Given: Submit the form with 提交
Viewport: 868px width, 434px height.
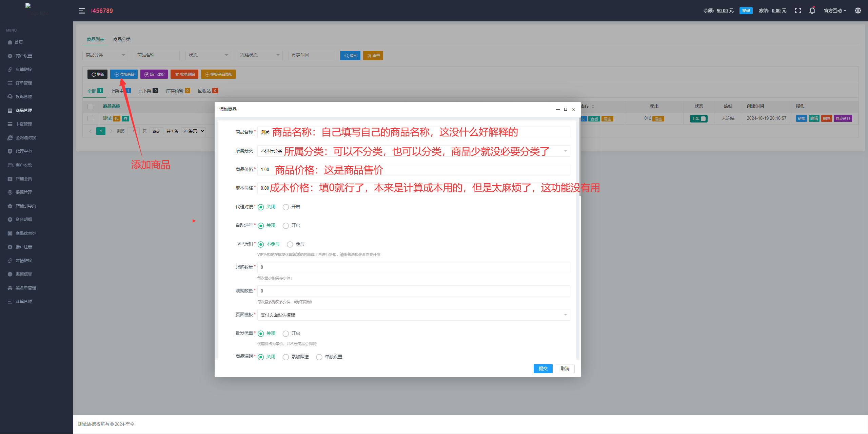Looking at the screenshot, I should pos(543,369).
